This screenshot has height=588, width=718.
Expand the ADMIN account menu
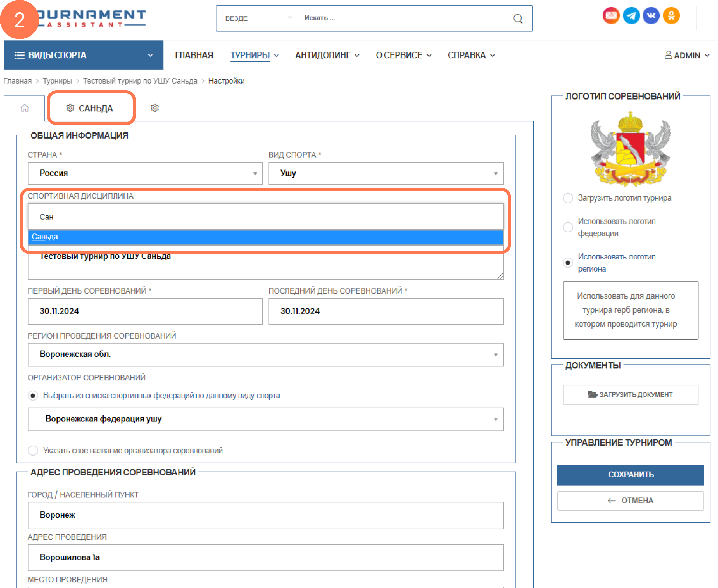point(687,55)
